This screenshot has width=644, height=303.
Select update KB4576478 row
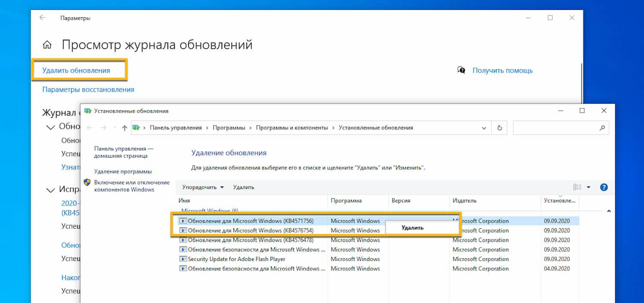[x=378, y=240]
